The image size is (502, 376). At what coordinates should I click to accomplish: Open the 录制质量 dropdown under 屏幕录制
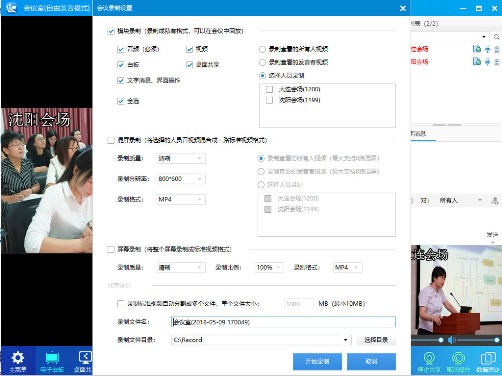click(x=181, y=267)
